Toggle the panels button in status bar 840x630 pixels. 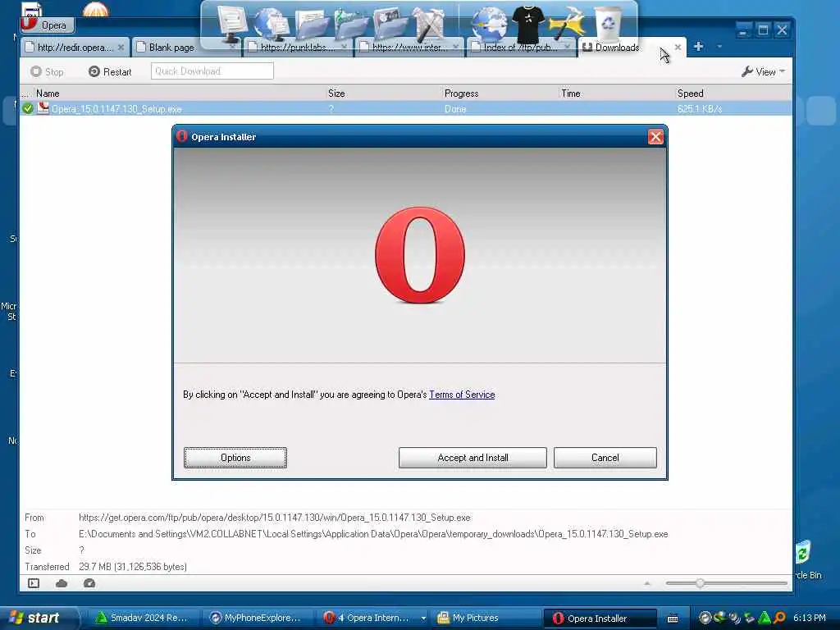[34, 583]
